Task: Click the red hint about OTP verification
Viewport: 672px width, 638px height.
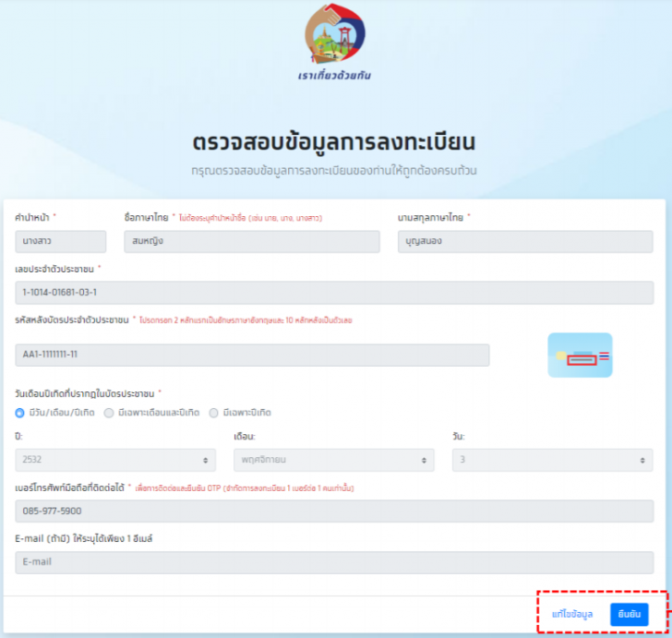Action: [245, 488]
